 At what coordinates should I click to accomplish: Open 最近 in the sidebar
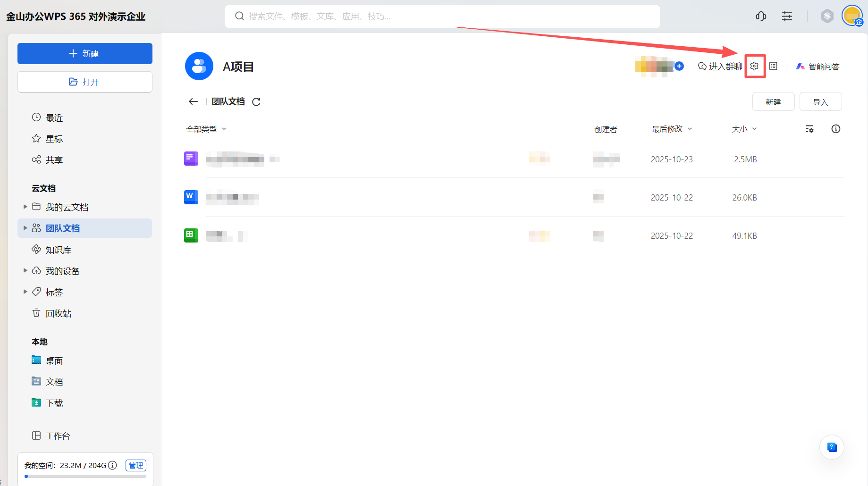pyautogui.click(x=85, y=117)
